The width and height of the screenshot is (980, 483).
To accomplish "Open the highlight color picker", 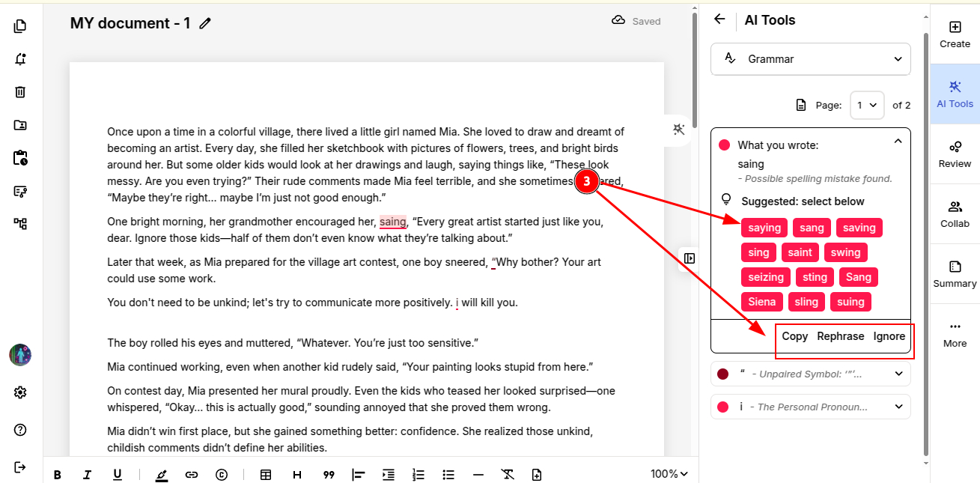I will [x=162, y=475].
